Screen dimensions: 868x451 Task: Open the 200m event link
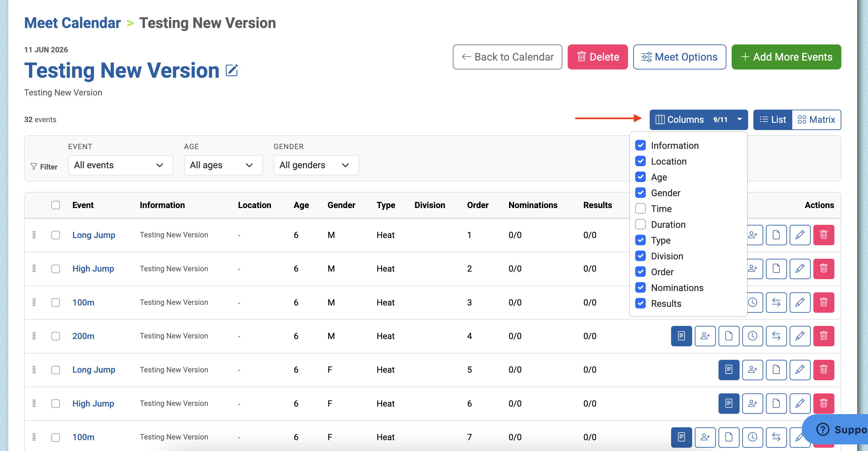[x=83, y=336]
